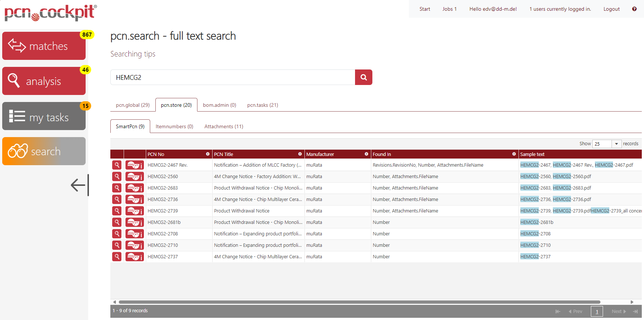Switch to the pcn.tasks (21) tab
Screen dimensions: 644x320
click(263, 105)
